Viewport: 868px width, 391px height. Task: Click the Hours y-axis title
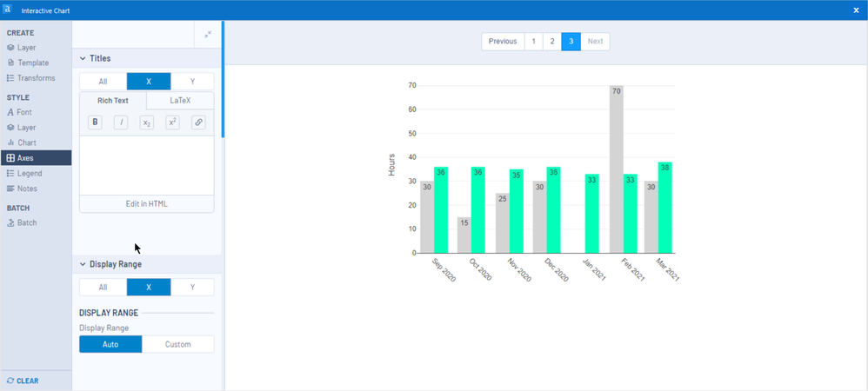click(x=392, y=165)
